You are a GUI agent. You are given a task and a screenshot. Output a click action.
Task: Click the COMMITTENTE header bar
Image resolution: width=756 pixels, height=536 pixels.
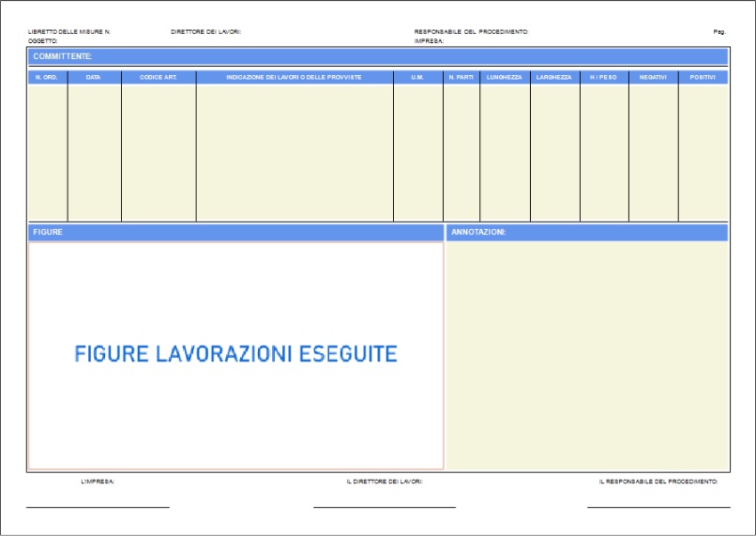[377, 56]
